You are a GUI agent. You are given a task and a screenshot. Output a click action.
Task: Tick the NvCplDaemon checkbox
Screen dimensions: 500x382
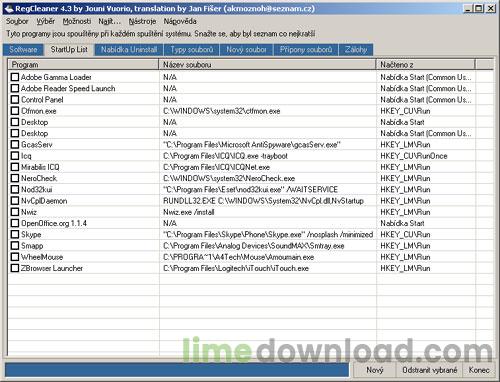pos(15,201)
